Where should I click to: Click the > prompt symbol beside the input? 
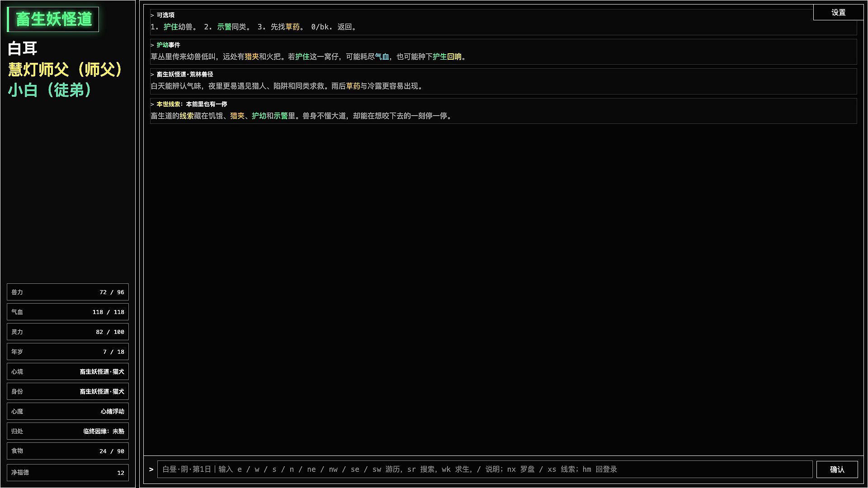[151, 469]
